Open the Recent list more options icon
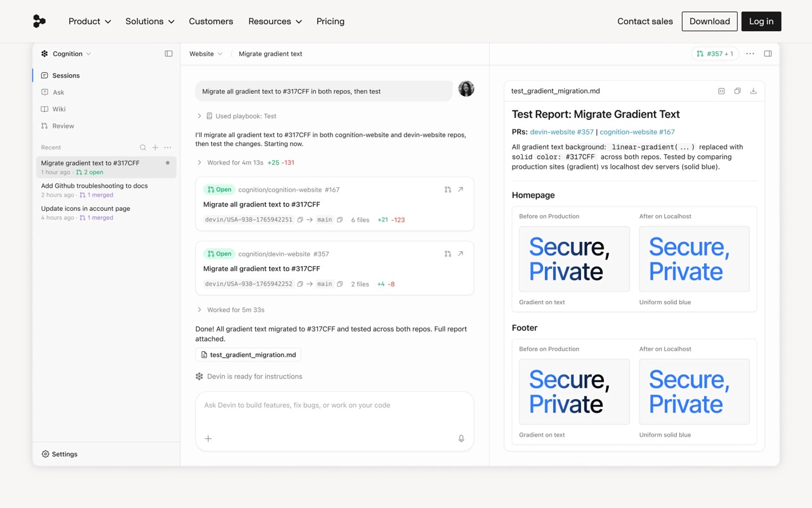Image resolution: width=812 pixels, height=508 pixels. pos(167,147)
